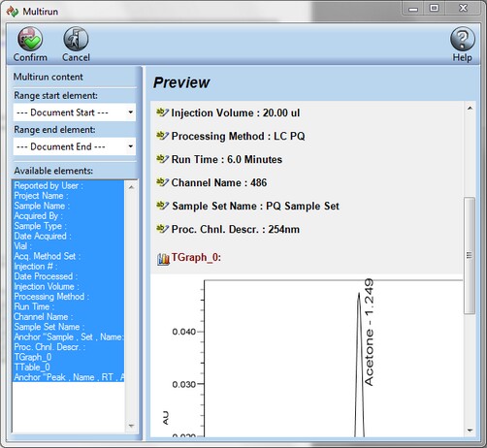Close the Multirun window
Screen dimensions: 487x448
[x=463, y=8]
